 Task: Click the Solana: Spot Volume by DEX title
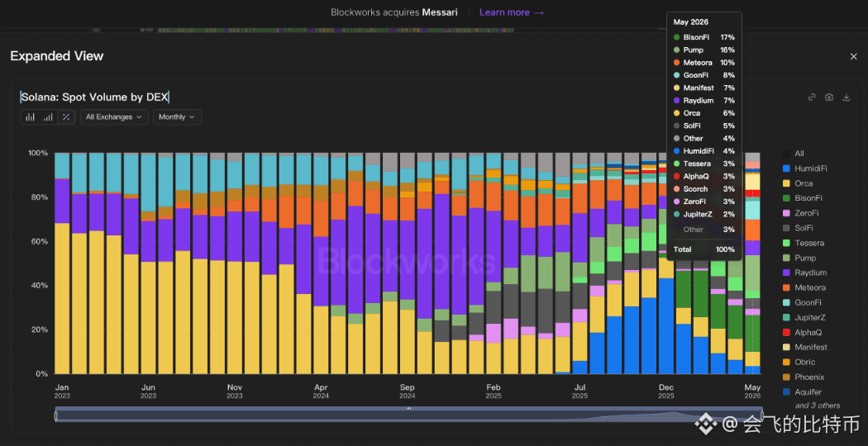(95, 97)
